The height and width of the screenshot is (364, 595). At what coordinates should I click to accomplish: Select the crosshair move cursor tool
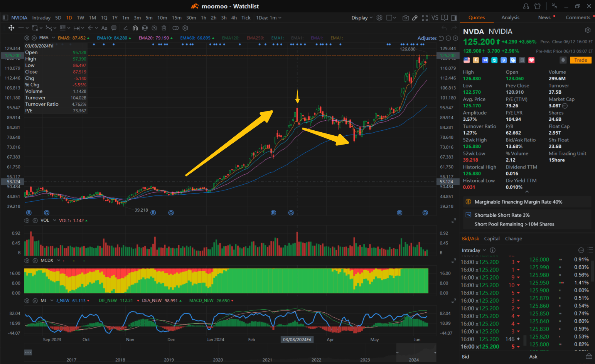tap(11, 28)
